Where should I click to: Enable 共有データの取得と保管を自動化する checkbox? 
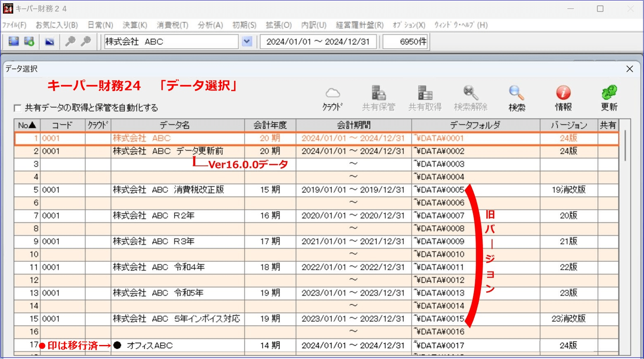17,108
